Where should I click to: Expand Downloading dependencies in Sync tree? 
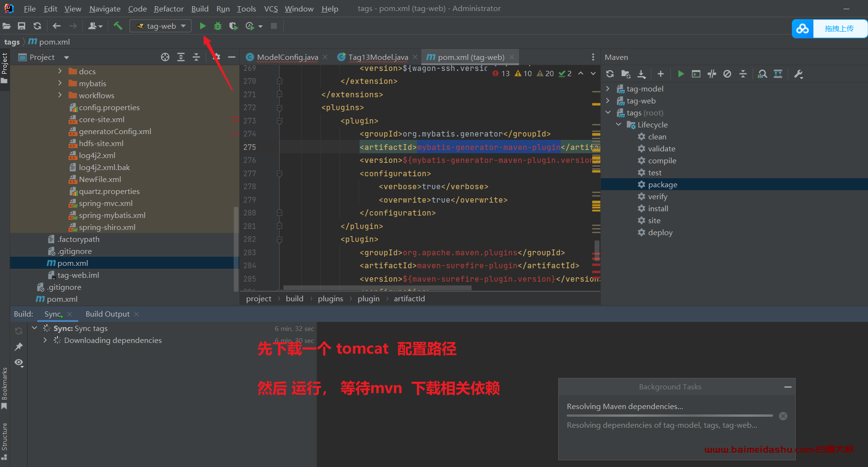[45, 340]
